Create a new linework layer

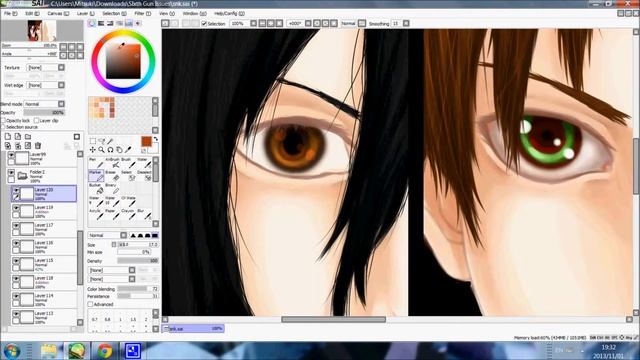click(x=18, y=137)
